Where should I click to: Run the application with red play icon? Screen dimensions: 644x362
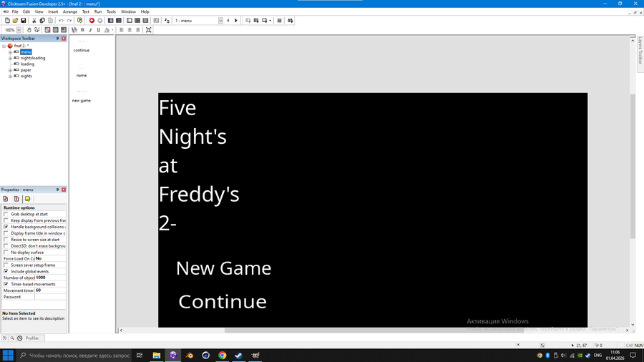(92, 21)
